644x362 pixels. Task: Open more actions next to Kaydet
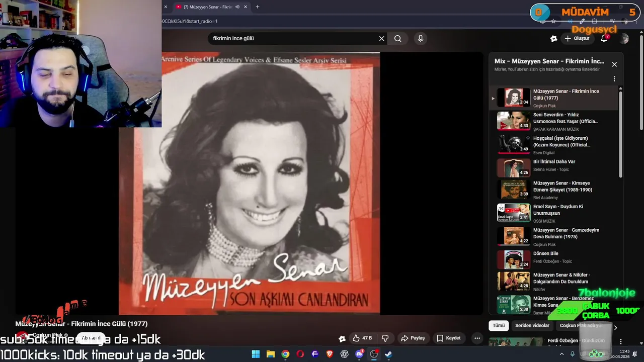coord(477,338)
